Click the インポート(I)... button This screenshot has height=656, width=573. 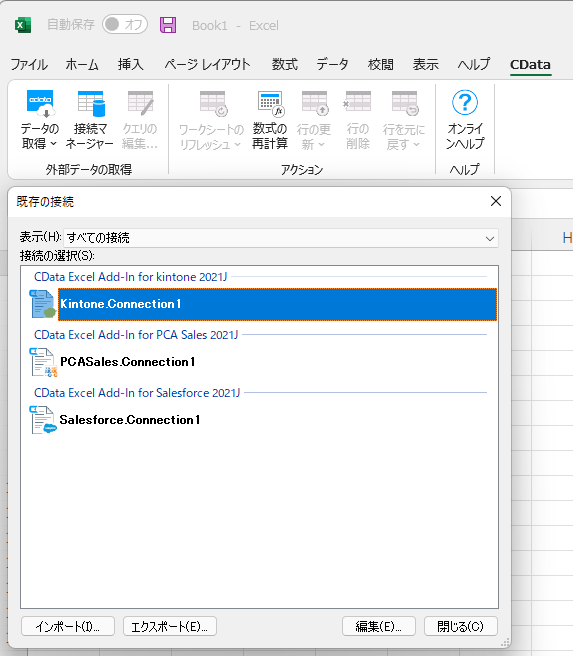[68, 626]
